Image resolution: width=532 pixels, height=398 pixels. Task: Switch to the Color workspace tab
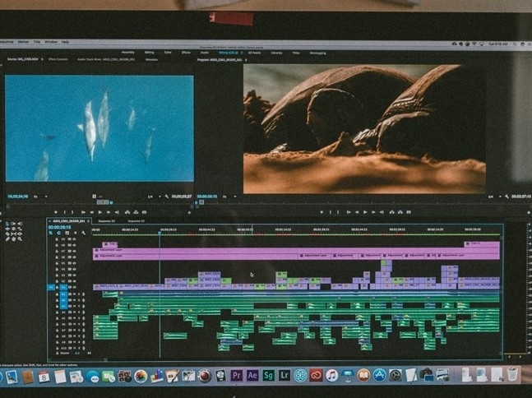168,52
